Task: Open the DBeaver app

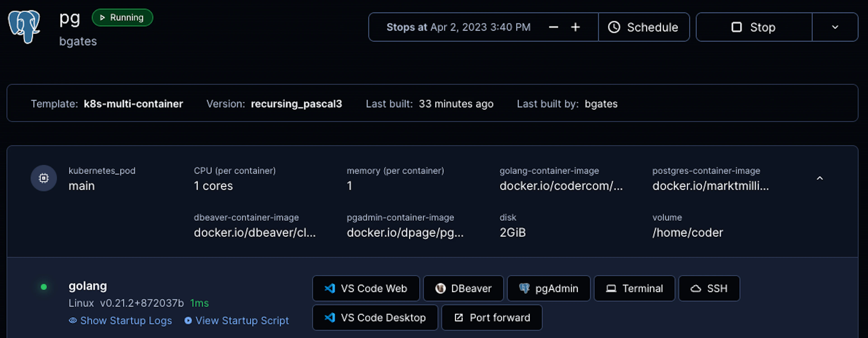Action: coord(463,288)
